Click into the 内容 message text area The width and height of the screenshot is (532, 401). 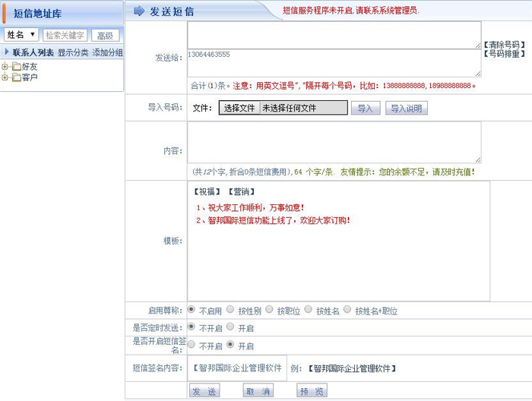pyautogui.click(x=334, y=142)
